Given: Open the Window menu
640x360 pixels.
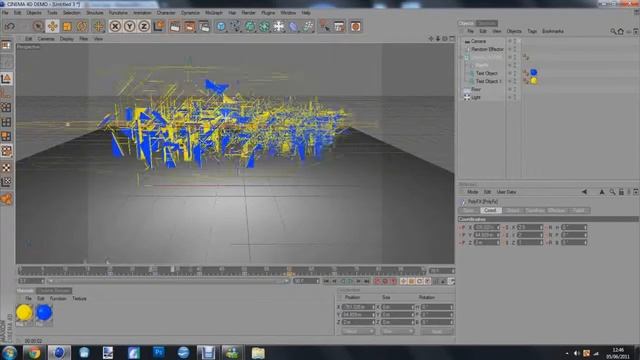Looking at the screenshot, I should pos(288,13).
